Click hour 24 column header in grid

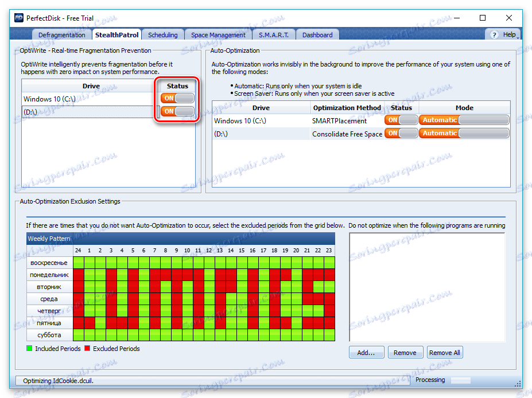[x=79, y=251]
